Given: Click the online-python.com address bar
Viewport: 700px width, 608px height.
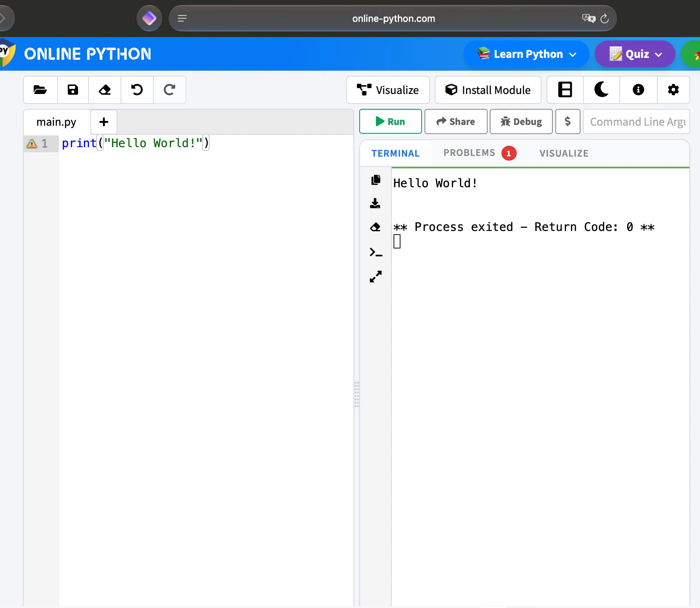Looking at the screenshot, I should click(x=393, y=18).
